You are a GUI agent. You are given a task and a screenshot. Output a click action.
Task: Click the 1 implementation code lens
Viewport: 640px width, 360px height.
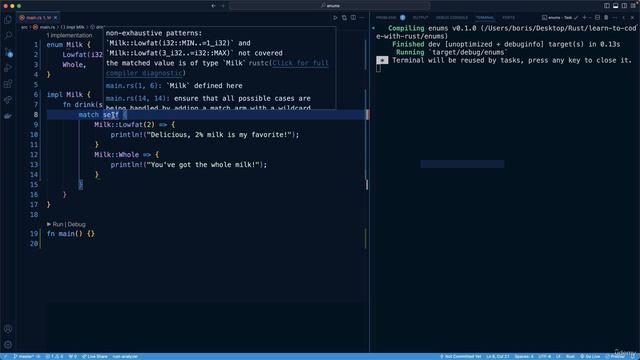tap(69, 35)
